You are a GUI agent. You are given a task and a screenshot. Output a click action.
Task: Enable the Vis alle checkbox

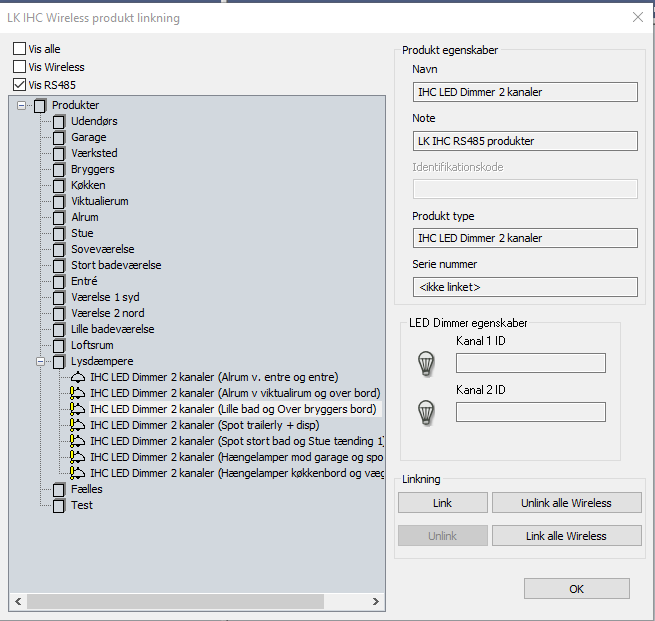[x=20, y=49]
